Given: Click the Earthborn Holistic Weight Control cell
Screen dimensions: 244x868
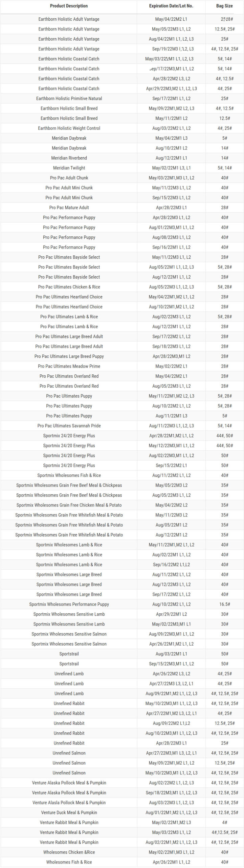Looking at the screenshot, I should coord(69,128).
